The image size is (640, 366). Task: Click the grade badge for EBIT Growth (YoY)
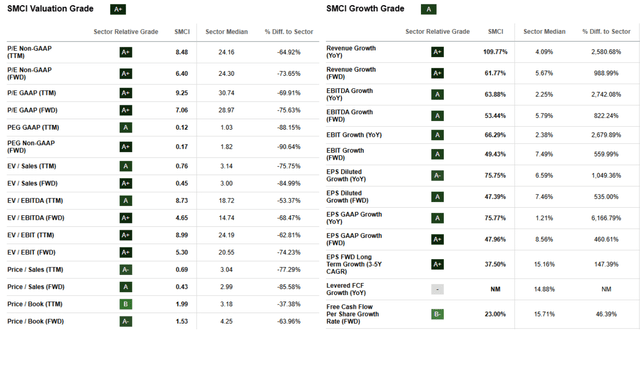click(x=437, y=135)
